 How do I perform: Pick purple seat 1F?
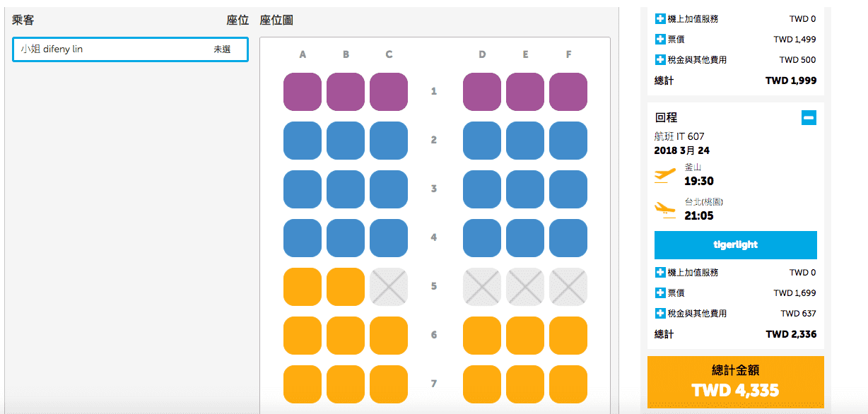click(x=568, y=92)
